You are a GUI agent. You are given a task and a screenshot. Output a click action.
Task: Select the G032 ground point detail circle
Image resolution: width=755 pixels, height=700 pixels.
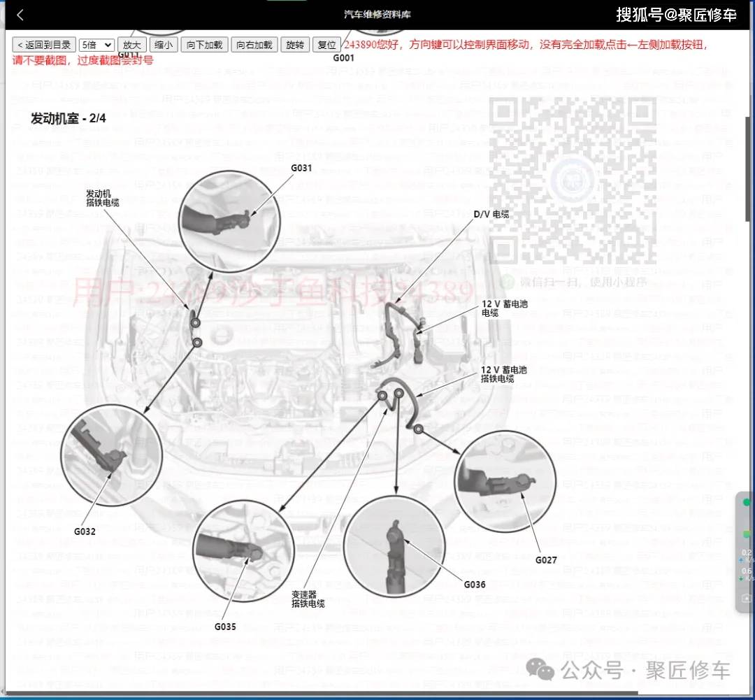112,455
